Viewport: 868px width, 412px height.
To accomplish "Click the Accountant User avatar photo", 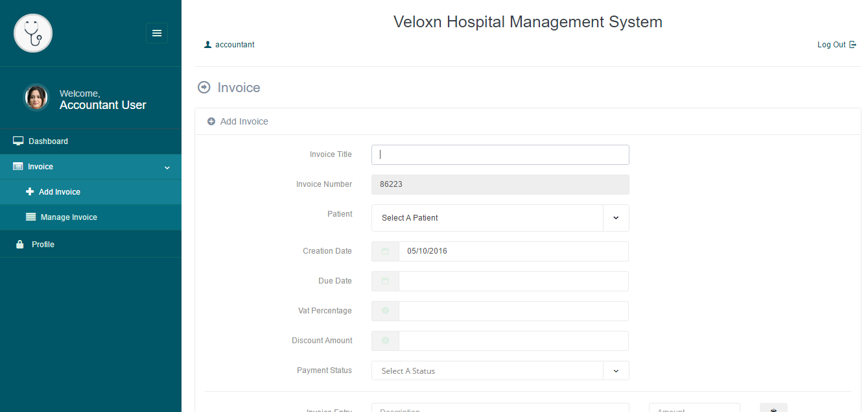I will (36, 98).
